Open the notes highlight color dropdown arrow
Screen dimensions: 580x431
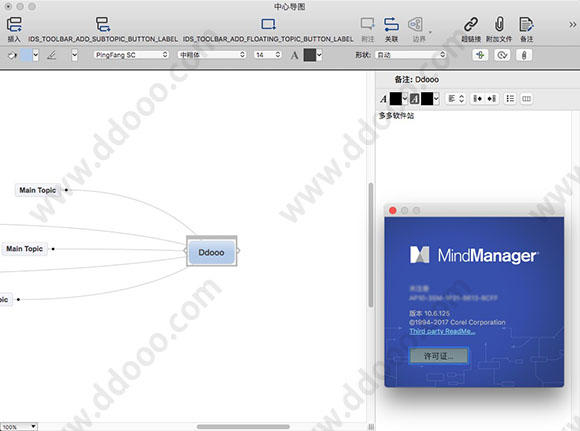[x=436, y=99]
